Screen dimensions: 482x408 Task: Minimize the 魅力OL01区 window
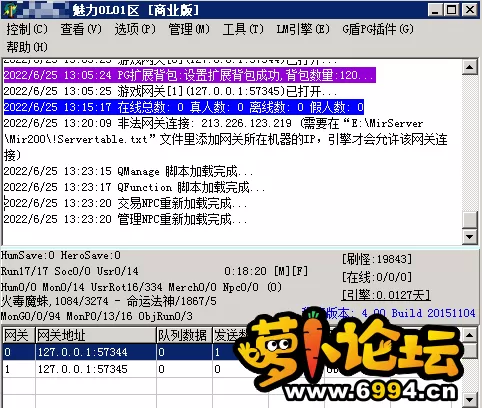[x=435, y=10]
